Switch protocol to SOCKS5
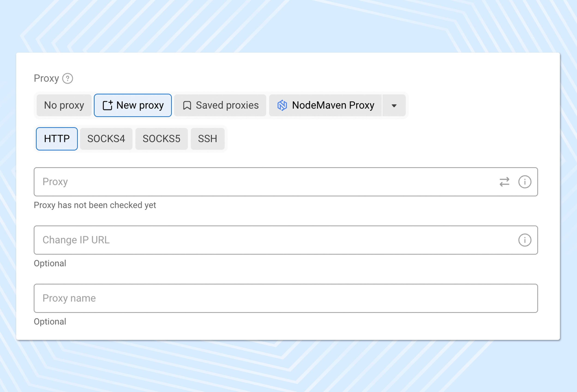 click(161, 139)
